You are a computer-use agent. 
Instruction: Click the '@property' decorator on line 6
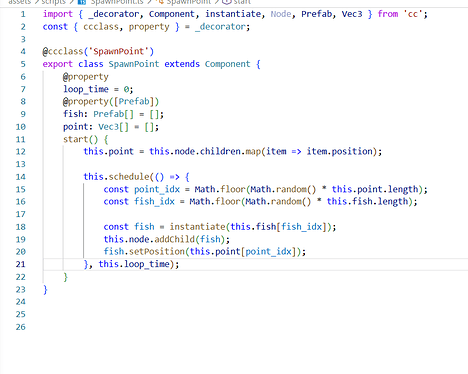(x=86, y=77)
